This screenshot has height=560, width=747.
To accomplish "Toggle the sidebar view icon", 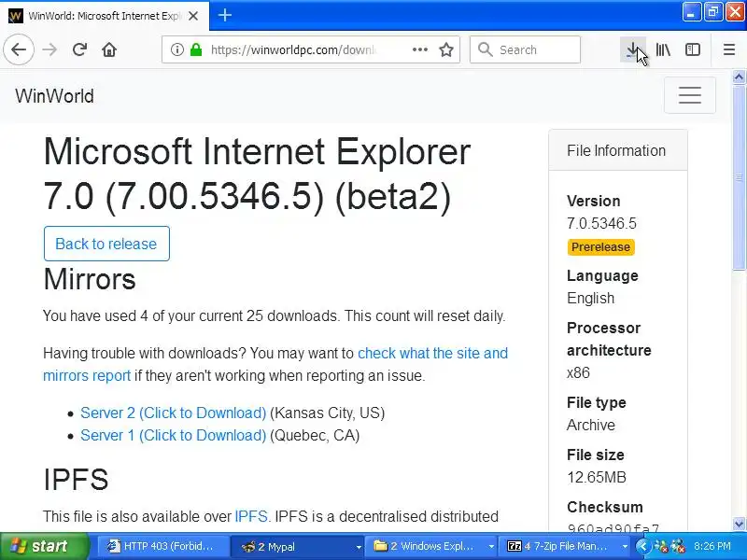I will (x=692, y=49).
